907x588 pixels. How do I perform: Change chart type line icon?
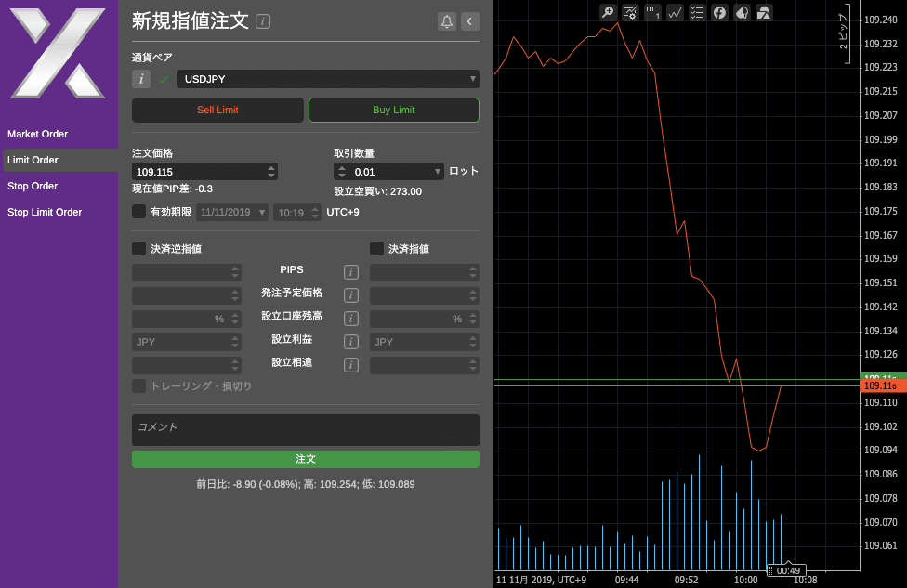pyautogui.click(x=675, y=12)
